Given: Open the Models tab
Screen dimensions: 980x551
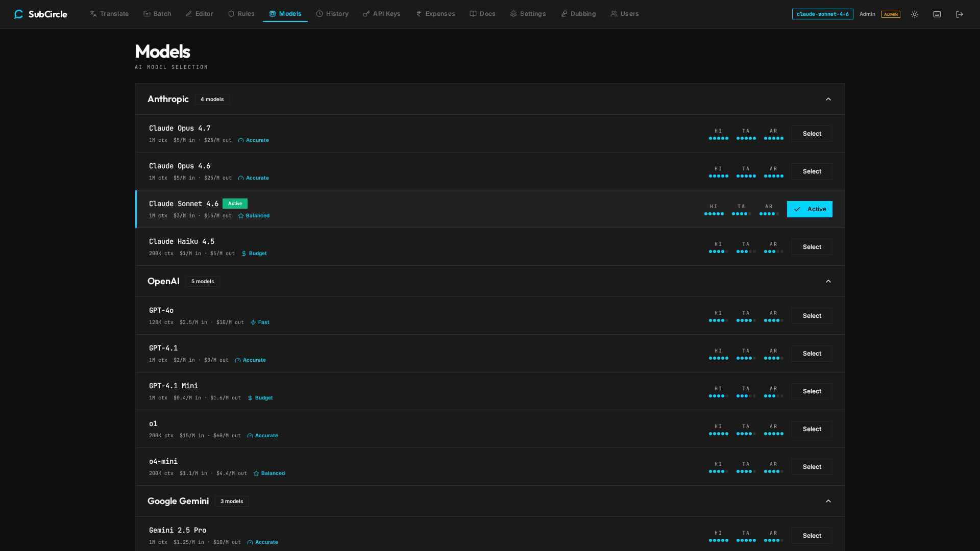Looking at the screenshot, I should pos(285,14).
